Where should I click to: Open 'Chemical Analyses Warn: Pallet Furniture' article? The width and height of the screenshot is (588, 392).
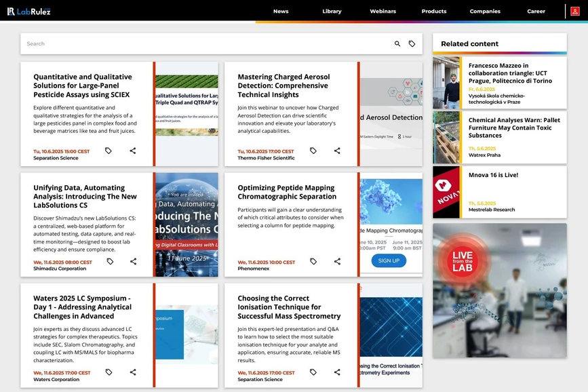[x=514, y=128]
